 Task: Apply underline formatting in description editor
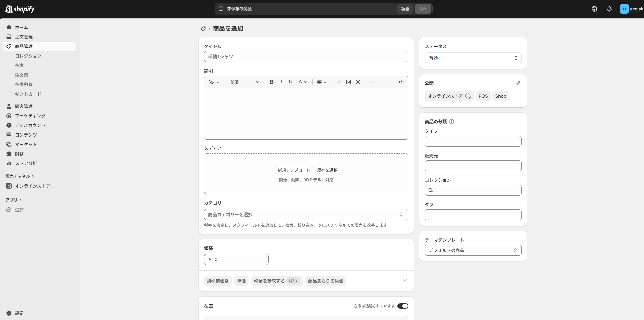[x=290, y=82]
